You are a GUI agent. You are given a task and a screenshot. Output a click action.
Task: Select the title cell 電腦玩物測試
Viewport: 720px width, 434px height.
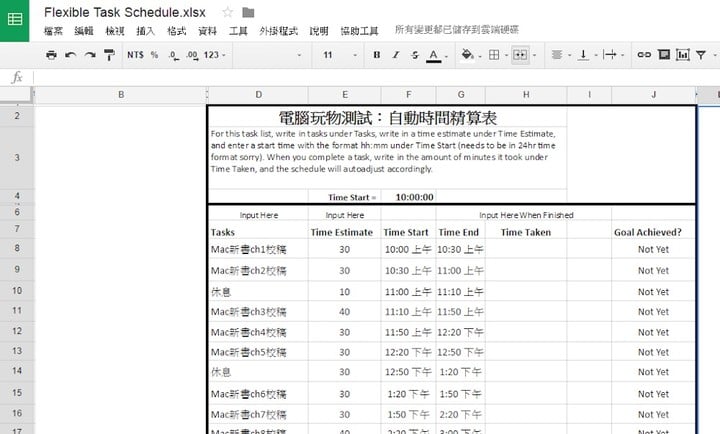388,118
